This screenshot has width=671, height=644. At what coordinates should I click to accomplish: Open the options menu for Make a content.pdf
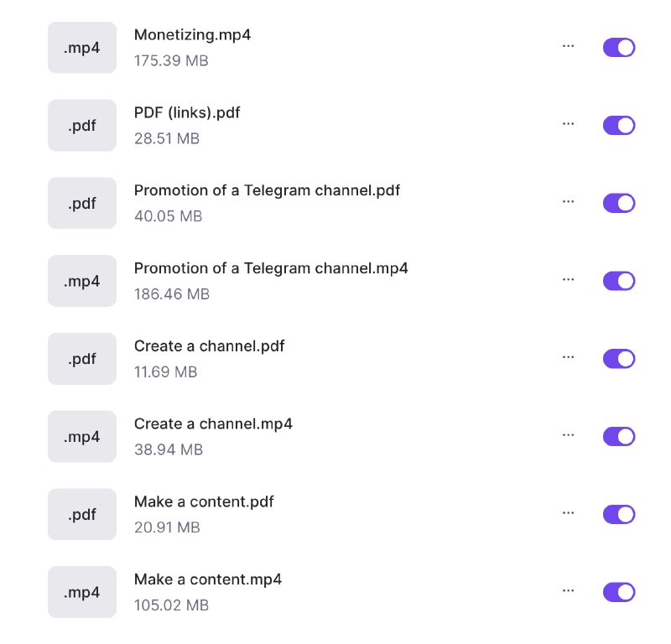569,513
